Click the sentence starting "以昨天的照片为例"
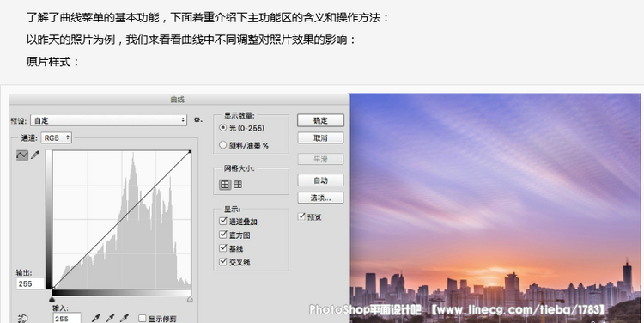This screenshot has width=644, height=323. click(x=191, y=40)
